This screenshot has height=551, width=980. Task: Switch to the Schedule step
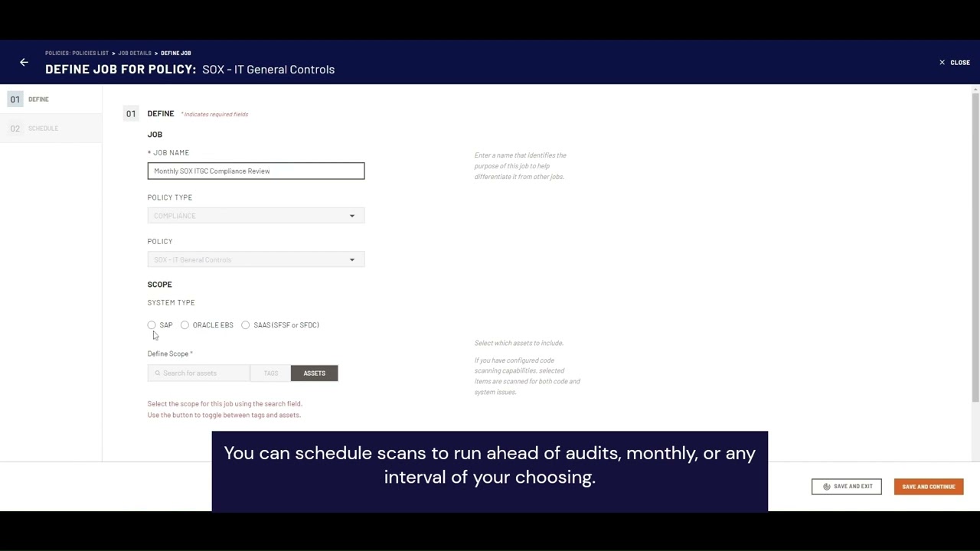51,129
